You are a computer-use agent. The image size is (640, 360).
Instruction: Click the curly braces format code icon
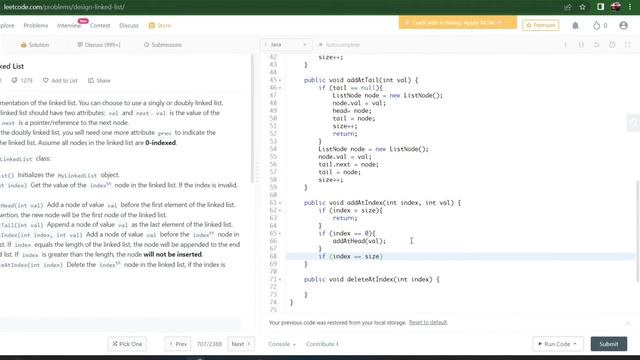point(581,44)
